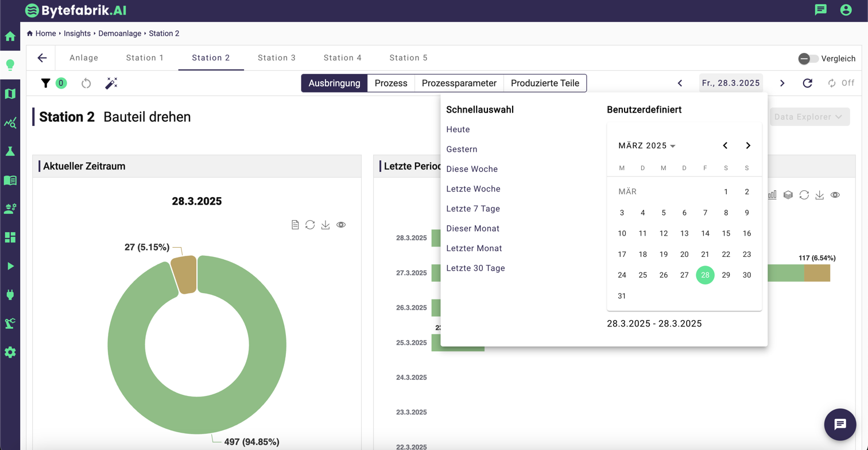Image resolution: width=868 pixels, height=450 pixels.
Task: Click the settings gear in sidebar
Action: [x=10, y=352]
